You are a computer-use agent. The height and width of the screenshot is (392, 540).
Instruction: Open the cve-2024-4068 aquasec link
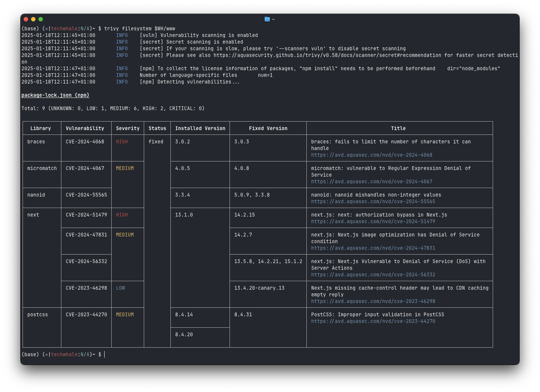[371, 155]
